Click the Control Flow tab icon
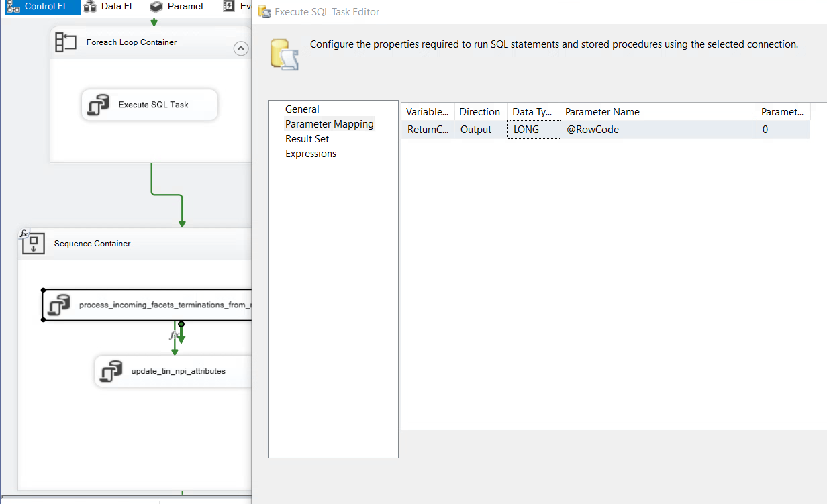The width and height of the screenshot is (827, 504). coord(13,7)
